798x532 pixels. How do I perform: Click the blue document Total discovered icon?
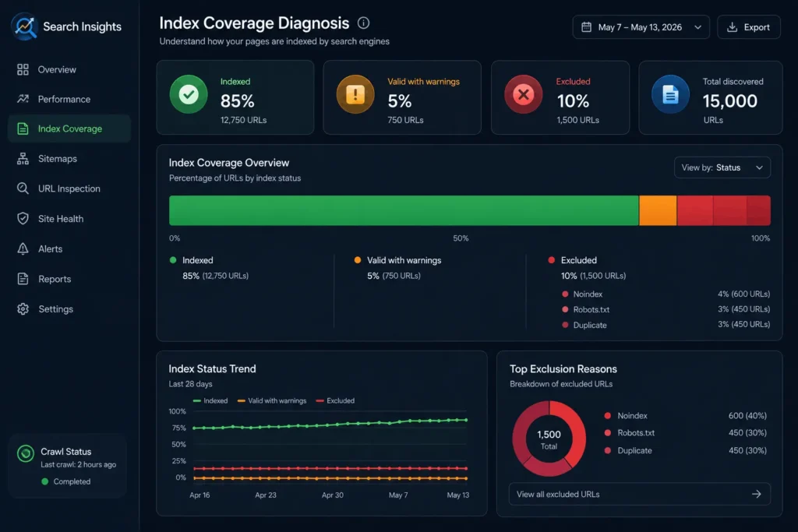670,94
